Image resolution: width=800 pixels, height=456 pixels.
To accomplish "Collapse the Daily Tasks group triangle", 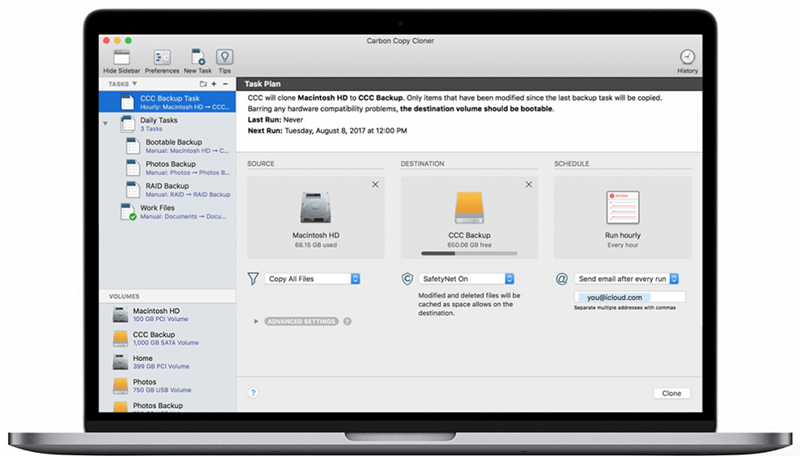I will (106, 123).
